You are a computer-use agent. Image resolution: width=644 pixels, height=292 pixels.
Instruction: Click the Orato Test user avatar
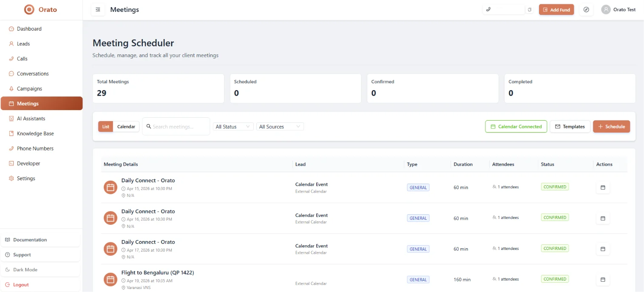606,9
